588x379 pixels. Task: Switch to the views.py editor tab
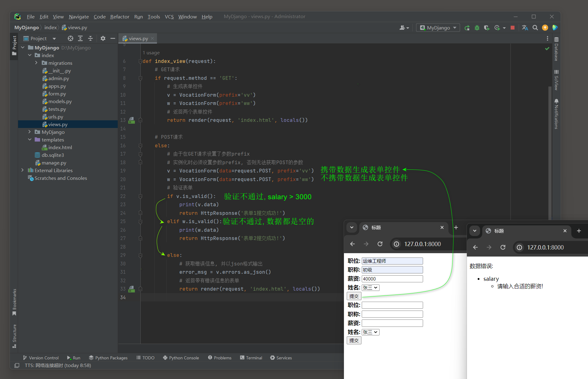138,38
